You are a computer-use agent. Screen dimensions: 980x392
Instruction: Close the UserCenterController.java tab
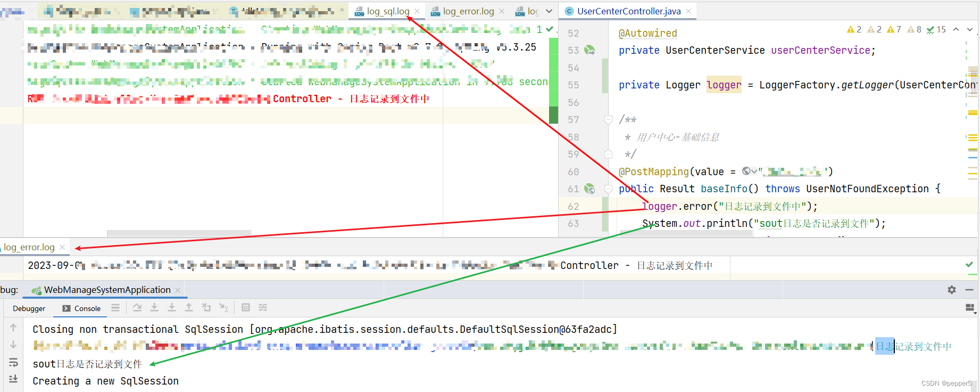coord(688,11)
